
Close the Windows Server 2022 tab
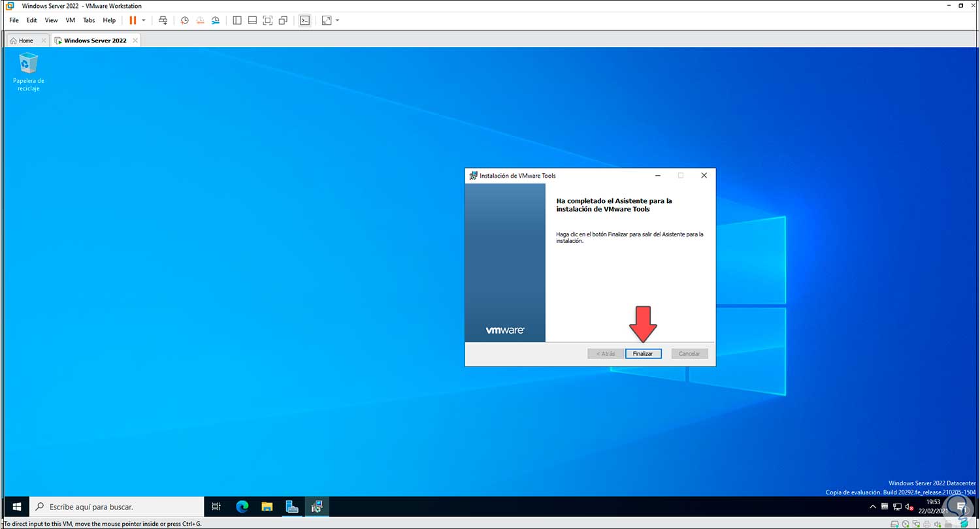coord(135,40)
